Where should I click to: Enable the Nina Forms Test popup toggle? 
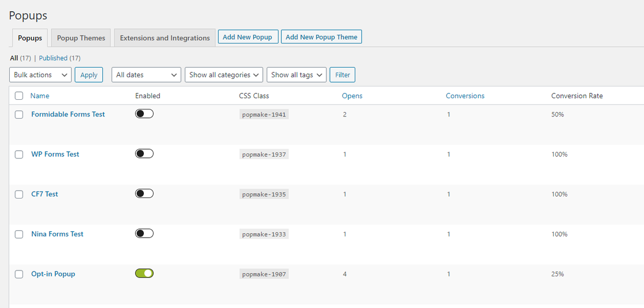144,233
